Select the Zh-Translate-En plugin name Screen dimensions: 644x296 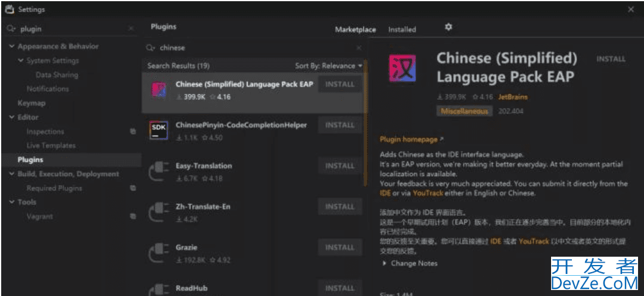click(x=203, y=207)
